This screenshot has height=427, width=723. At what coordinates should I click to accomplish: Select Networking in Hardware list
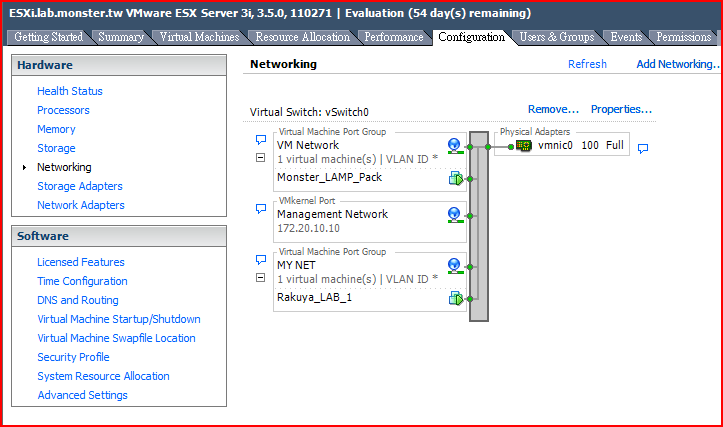pyautogui.click(x=64, y=167)
